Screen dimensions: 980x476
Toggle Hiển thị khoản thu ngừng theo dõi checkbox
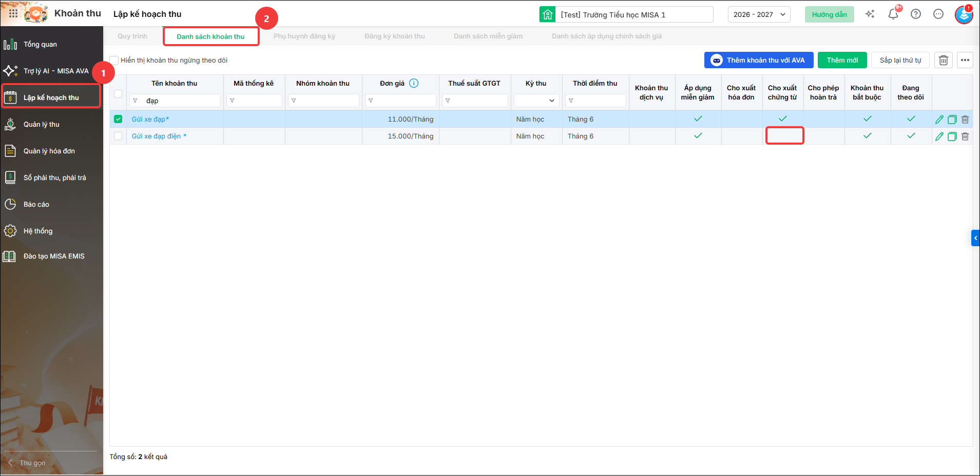114,61
